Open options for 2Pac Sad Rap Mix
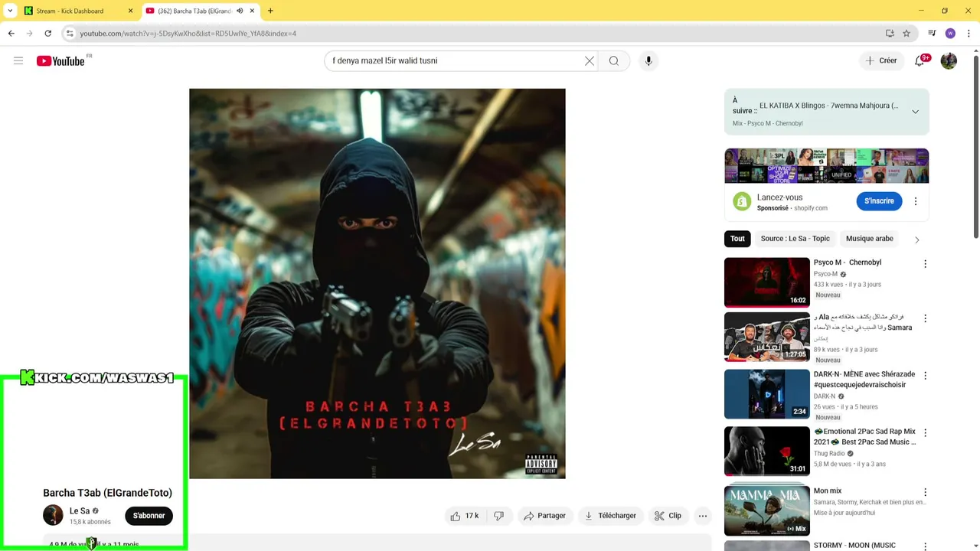 925,433
